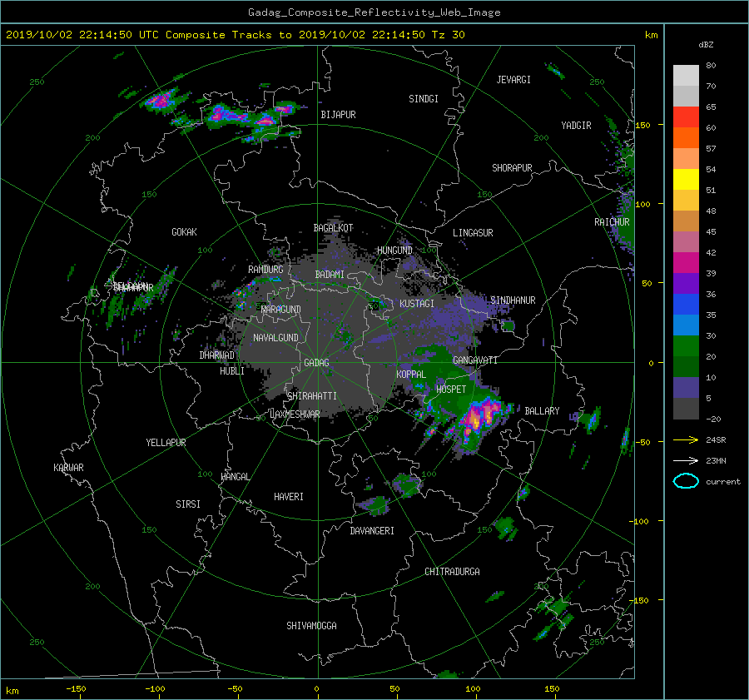The width and height of the screenshot is (749, 700).
Task: Click the 'current' legend label text
Action: tap(723, 482)
